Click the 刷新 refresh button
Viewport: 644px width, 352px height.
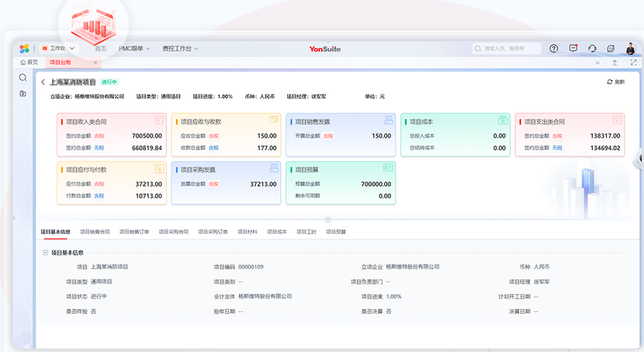pos(615,82)
